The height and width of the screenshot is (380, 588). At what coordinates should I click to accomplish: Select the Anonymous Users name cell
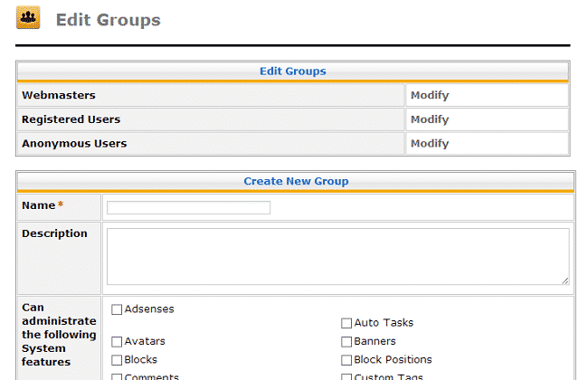tap(73, 143)
